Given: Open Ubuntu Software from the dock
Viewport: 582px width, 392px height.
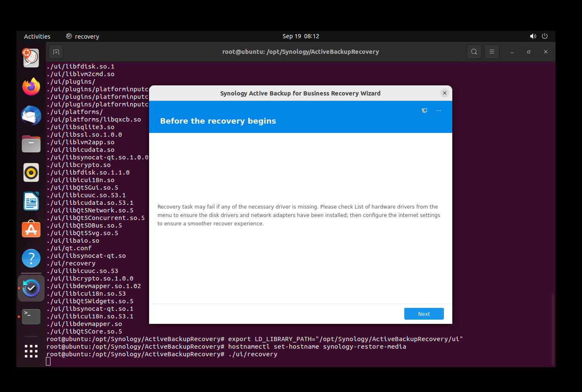Looking at the screenshot, I should (31, 230).
